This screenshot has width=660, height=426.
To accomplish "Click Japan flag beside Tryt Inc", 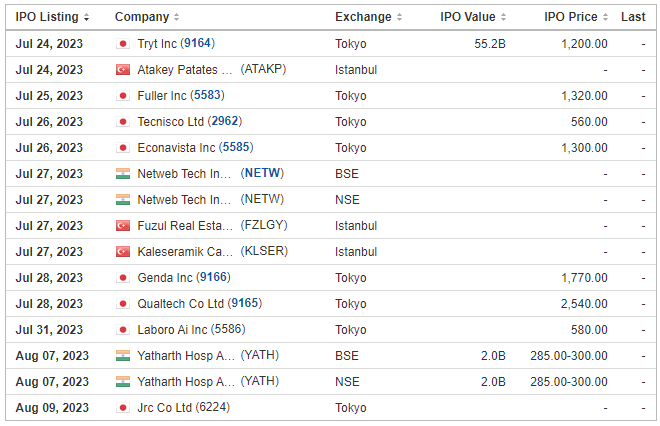I will (123, 44).
